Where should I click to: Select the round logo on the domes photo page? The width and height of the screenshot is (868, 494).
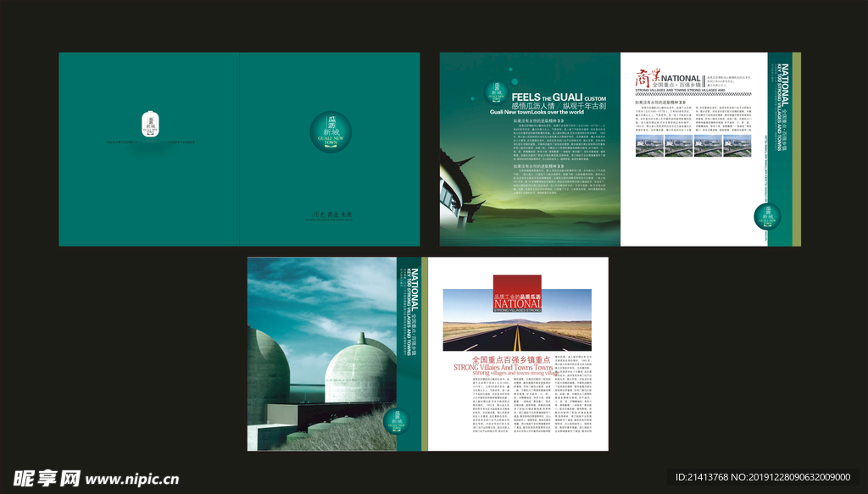tap(397, 421)
